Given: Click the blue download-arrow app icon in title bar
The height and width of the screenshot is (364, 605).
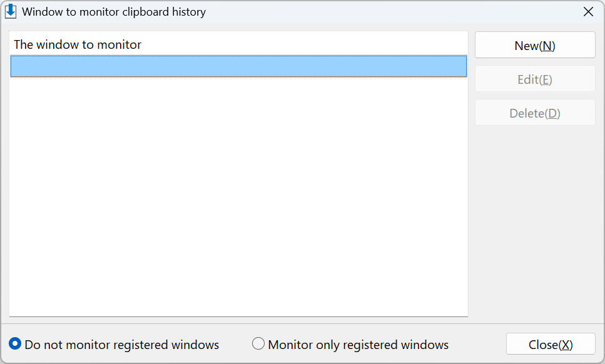Looking at the screenshot, I should [x=11, y=11].
